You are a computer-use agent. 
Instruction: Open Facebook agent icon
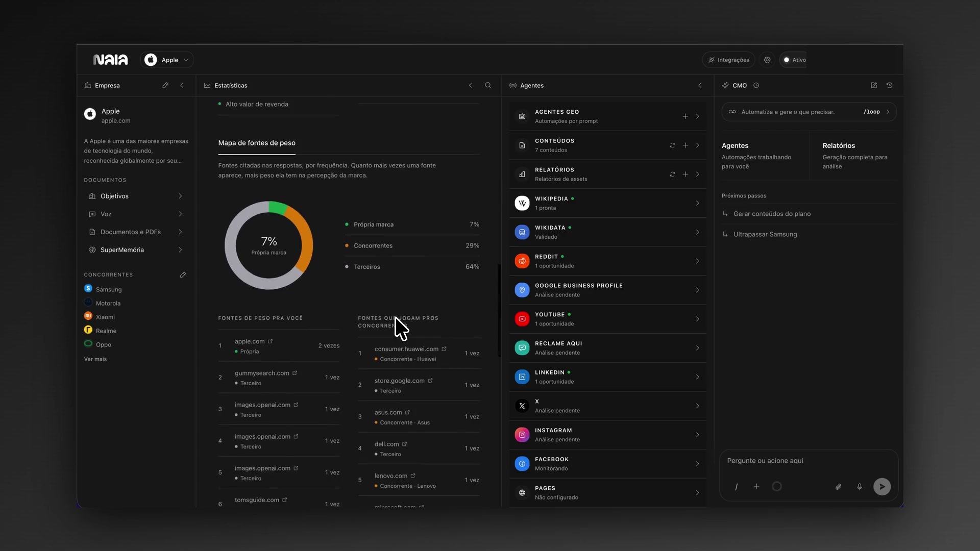click(522, 464)
